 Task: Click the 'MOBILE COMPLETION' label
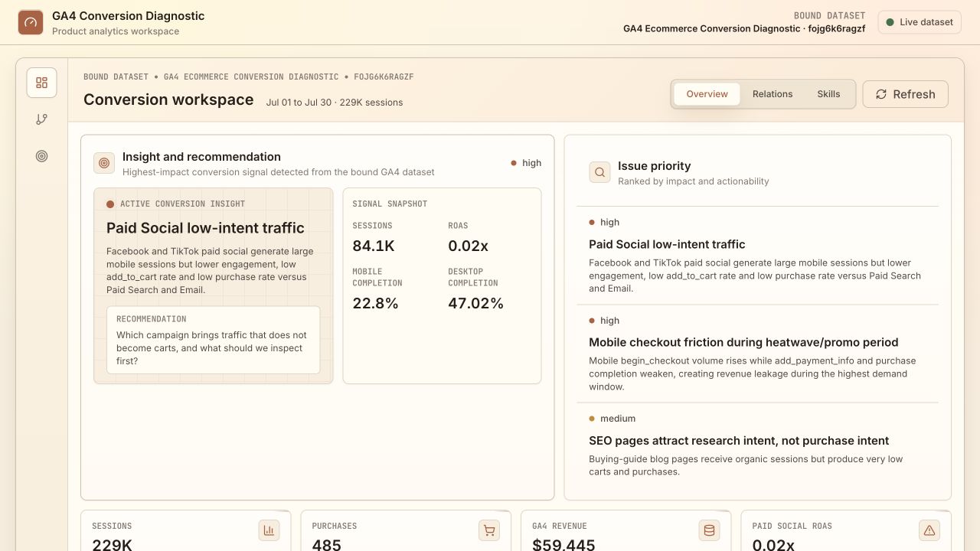point(377,277)
